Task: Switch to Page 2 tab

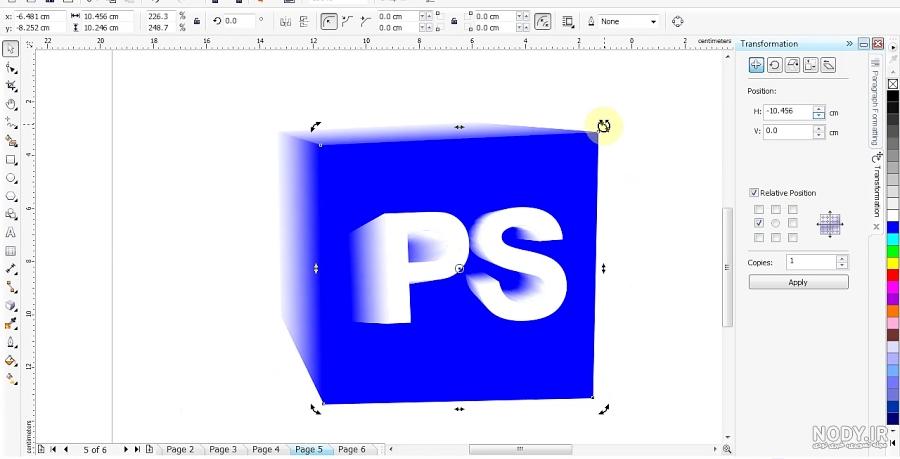Action: click(x=180, y=449)
